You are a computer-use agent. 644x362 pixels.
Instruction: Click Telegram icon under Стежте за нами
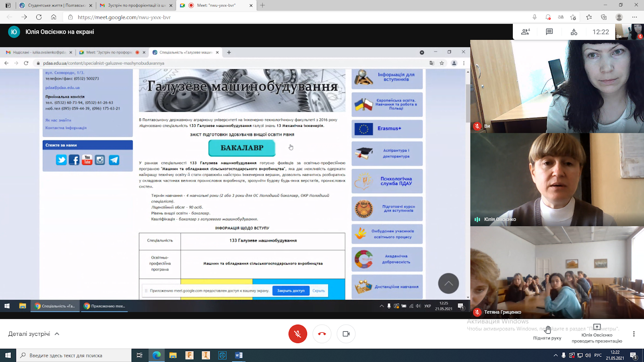tap(114, 160)
